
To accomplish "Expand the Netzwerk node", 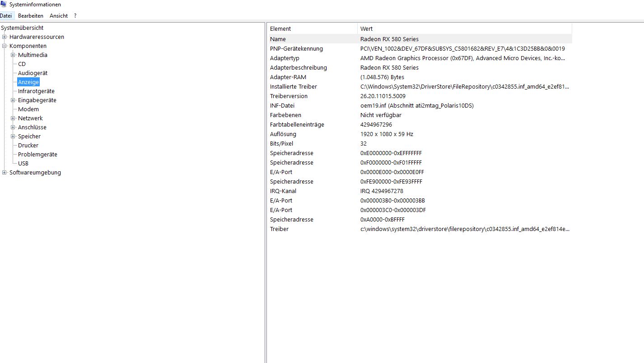I will (x=13, y=118).
